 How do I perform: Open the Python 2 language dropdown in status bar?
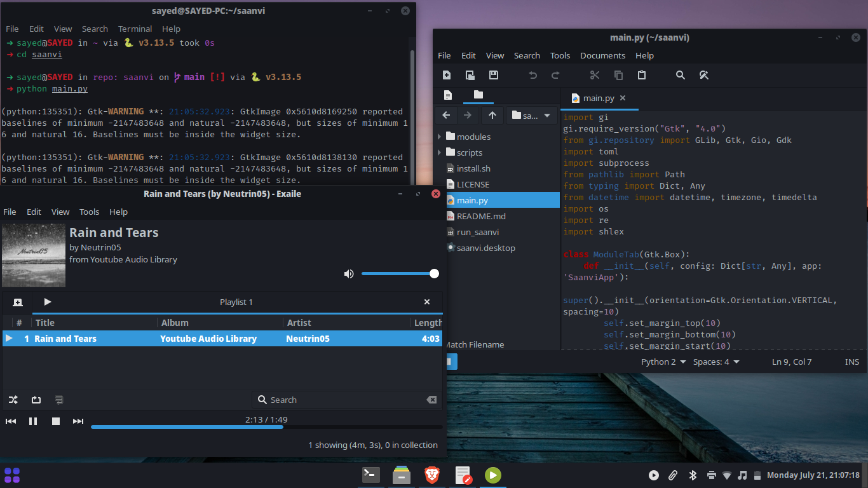[663, 362]
